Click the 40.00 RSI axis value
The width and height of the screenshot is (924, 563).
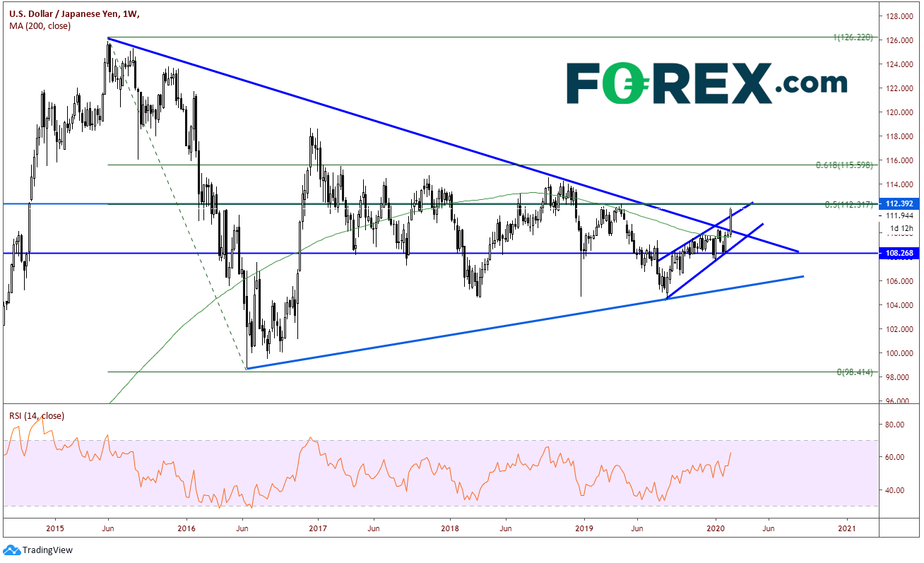pyautogui.click(x=896, y=490)
